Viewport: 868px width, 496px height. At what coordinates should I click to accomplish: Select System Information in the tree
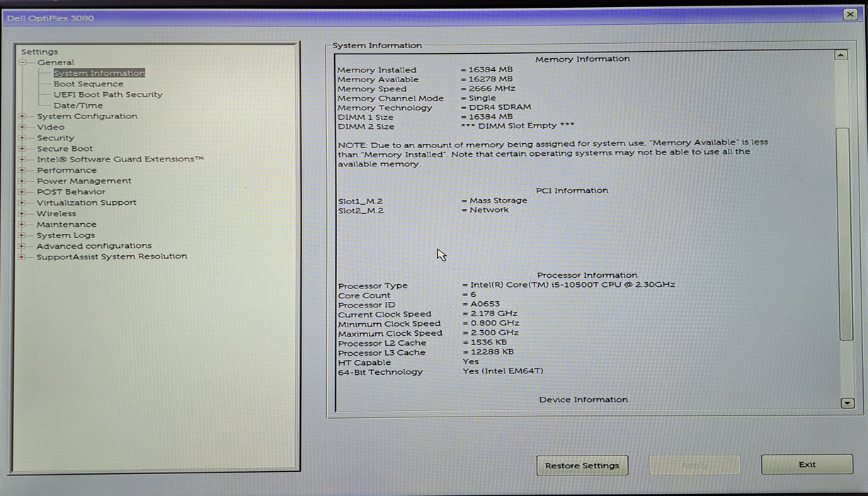point(99,73)
